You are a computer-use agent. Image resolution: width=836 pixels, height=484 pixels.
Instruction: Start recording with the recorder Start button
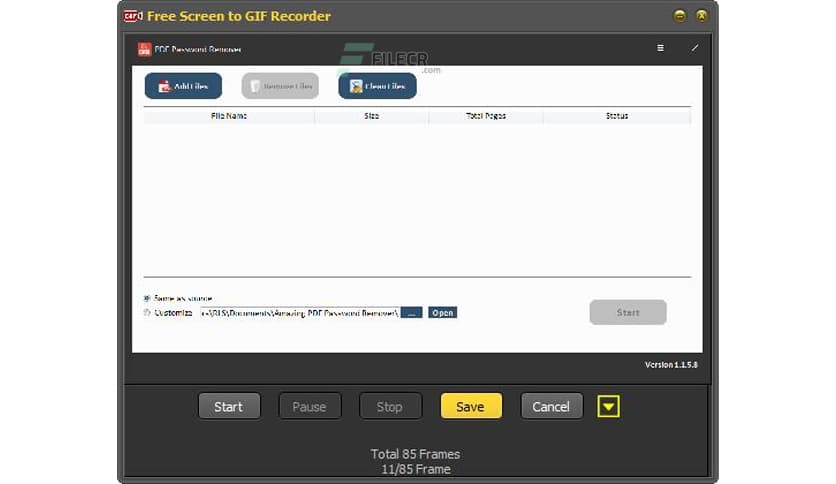click(229, 407)
